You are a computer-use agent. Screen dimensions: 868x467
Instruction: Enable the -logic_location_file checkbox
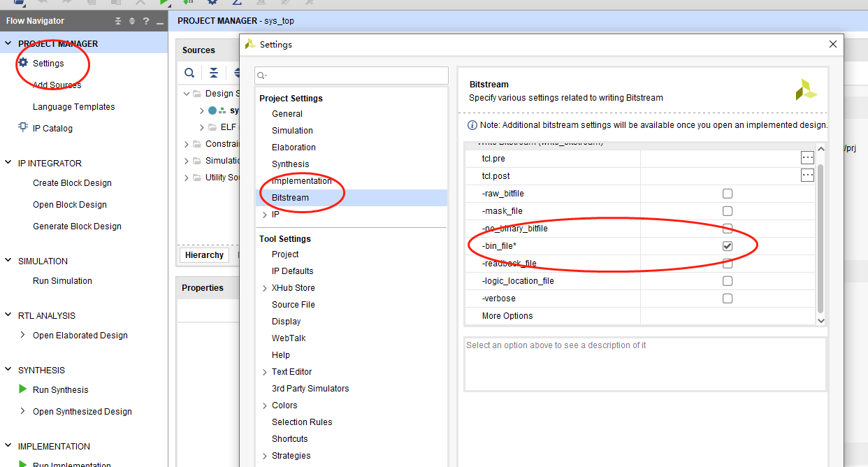[x=728, y=281]
